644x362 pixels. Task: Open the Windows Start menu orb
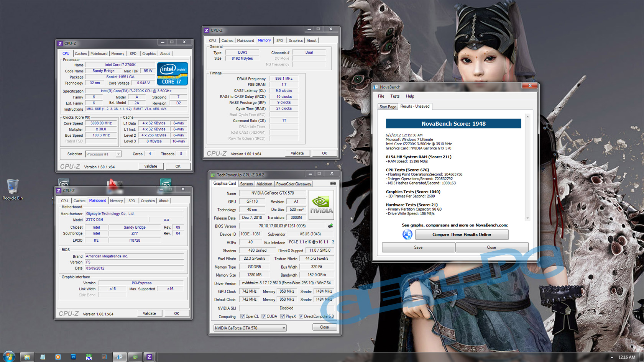(8, 357)
